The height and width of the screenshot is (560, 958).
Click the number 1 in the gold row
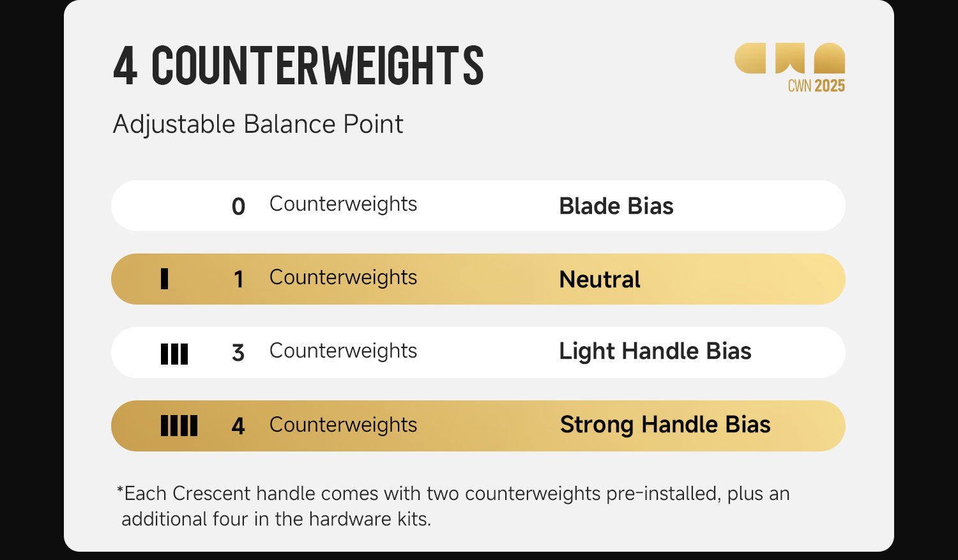coord(238,279)
